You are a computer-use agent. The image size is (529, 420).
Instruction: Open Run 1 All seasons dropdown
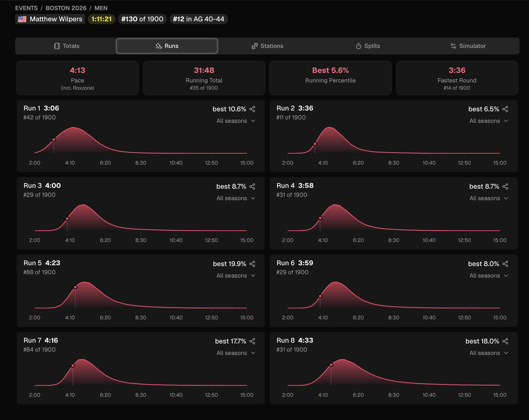point(236,121)
